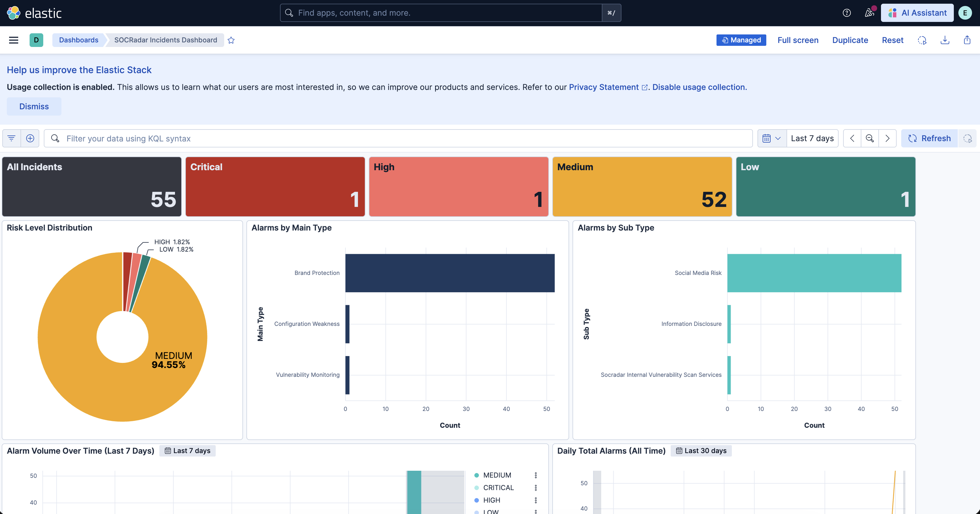Click the Managed badge

click(x=741, y=40)
